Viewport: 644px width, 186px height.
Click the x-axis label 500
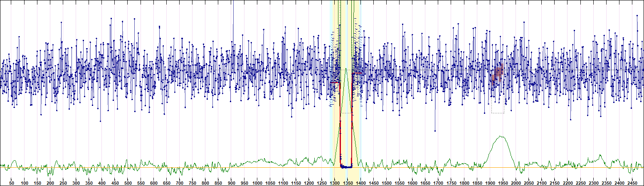128,183
